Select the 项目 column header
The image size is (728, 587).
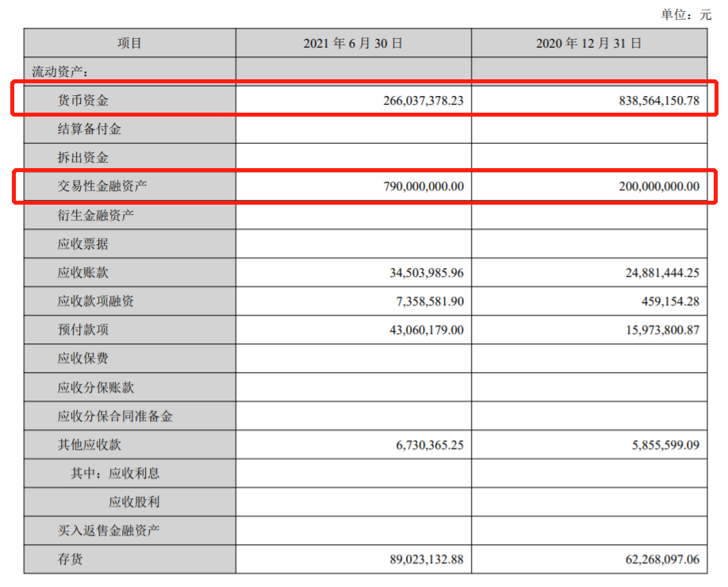(129, 43)
